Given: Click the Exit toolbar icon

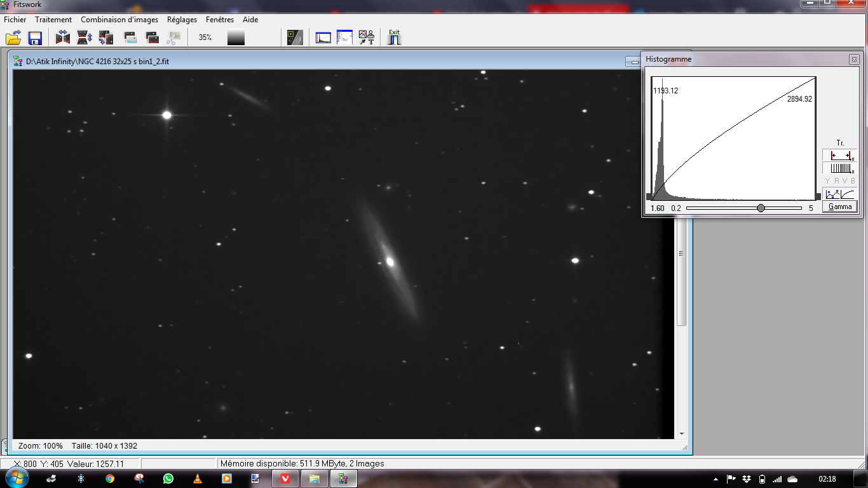Looking at the screenshot, I should (395, 37).
